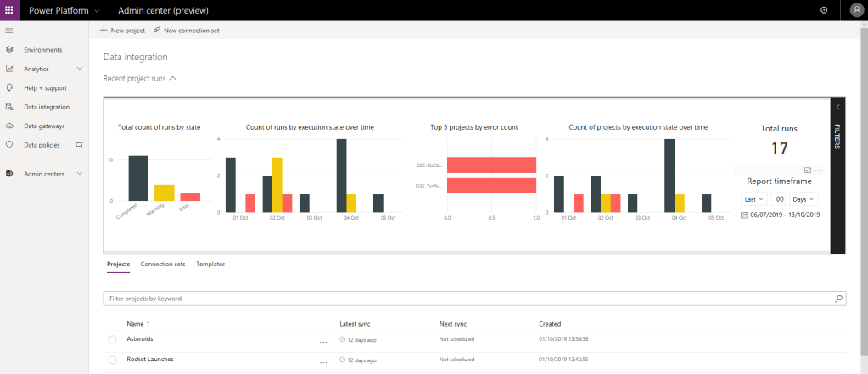Collapse the left navigation hamburger menu
The height and width of the screenshot is (374, 868).
pyautogui.click(x=9, y=31)
